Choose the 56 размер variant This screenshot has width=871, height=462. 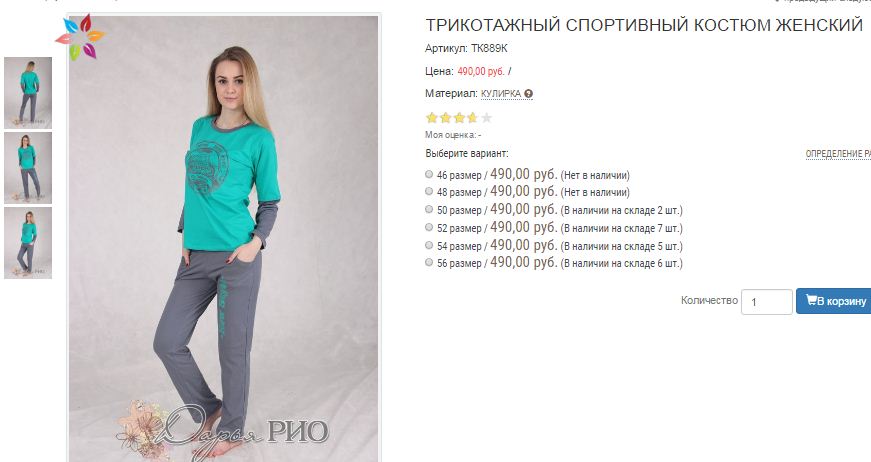(x=429, y=262)
